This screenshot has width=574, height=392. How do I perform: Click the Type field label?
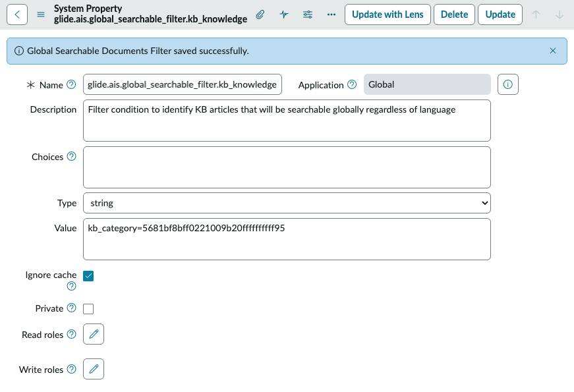67,203
